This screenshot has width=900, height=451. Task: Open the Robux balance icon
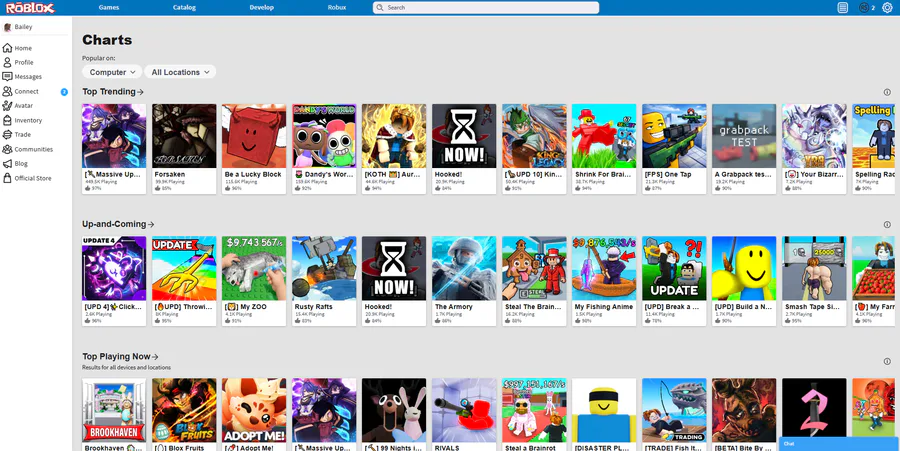coord(864,7)
